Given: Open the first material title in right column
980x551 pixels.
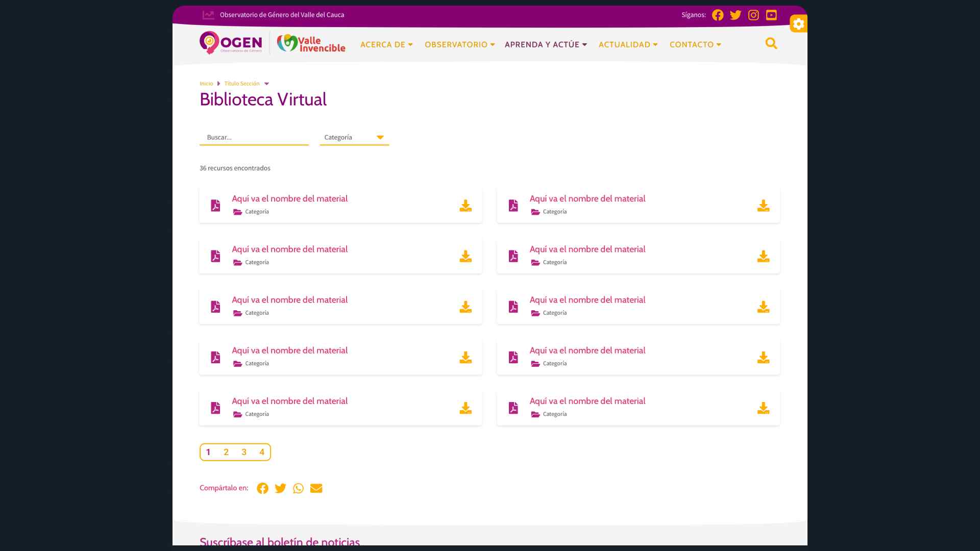Looking at the screenshot, I should pos(587,198).
